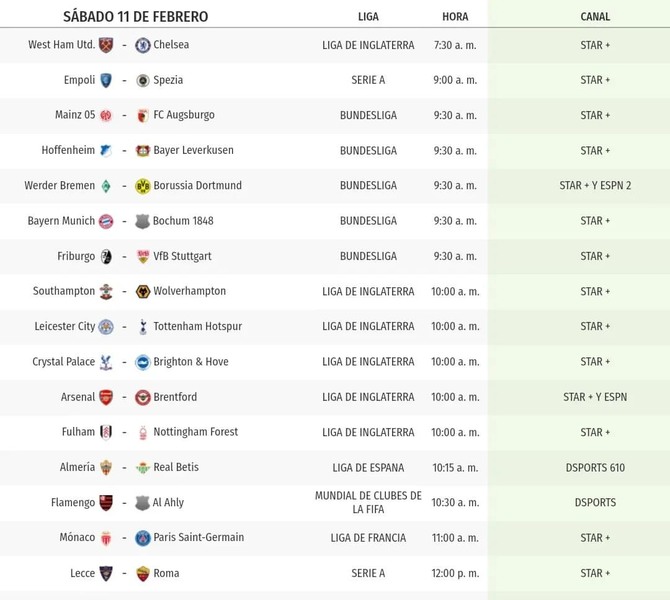Click MUNDIAL DE CLUBES DE LA FIFA label
Viewport: 670px width, 600px height.
coord(368,502)
